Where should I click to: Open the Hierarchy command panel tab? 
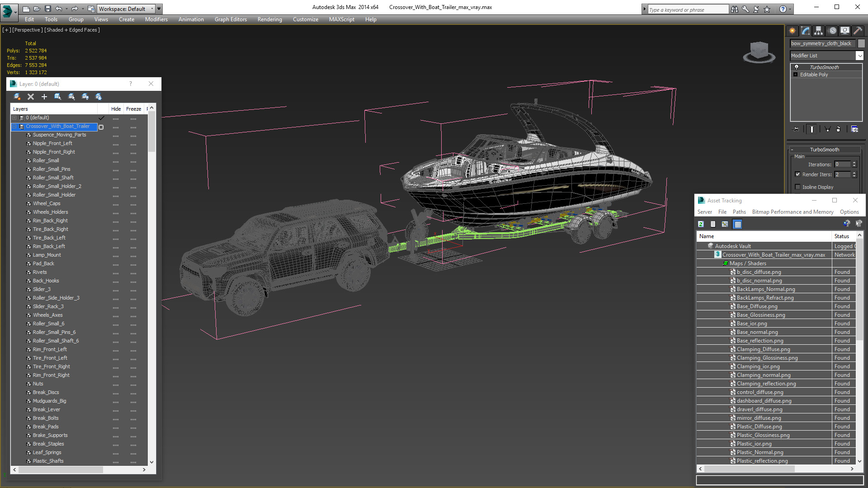click(x=819, y=31)
